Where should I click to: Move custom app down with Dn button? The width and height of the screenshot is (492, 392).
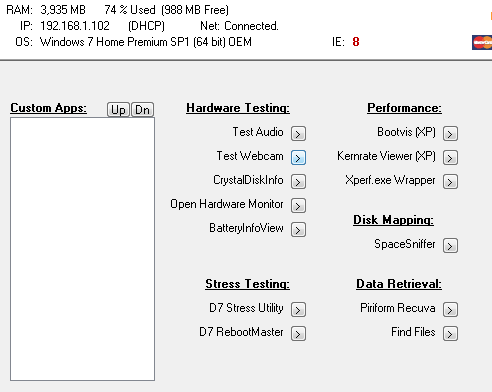pos(143,110)
